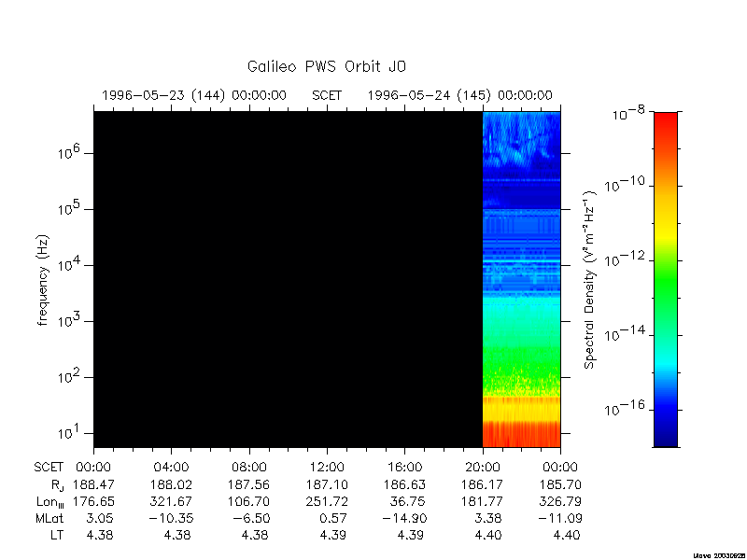Click the SCET row label beside the time ticks

[x=49, y=468]
